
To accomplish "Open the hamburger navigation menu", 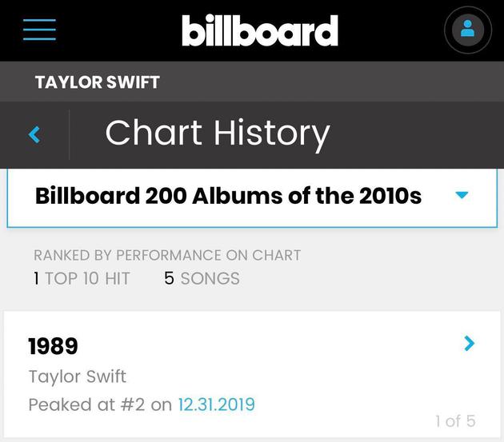I will pyautogui.click(x=39, y=30).
